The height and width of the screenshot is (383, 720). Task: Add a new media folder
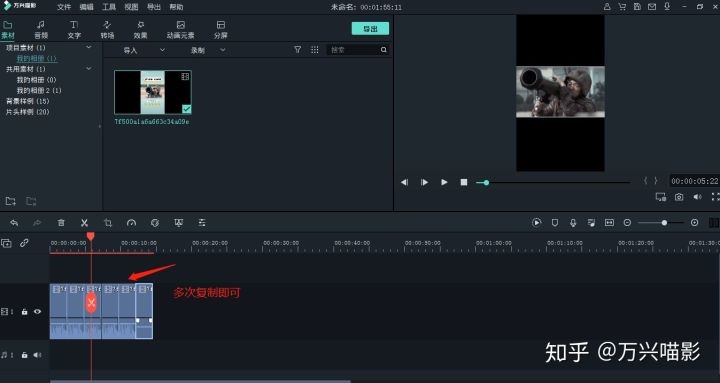click(x=11, y=201)
